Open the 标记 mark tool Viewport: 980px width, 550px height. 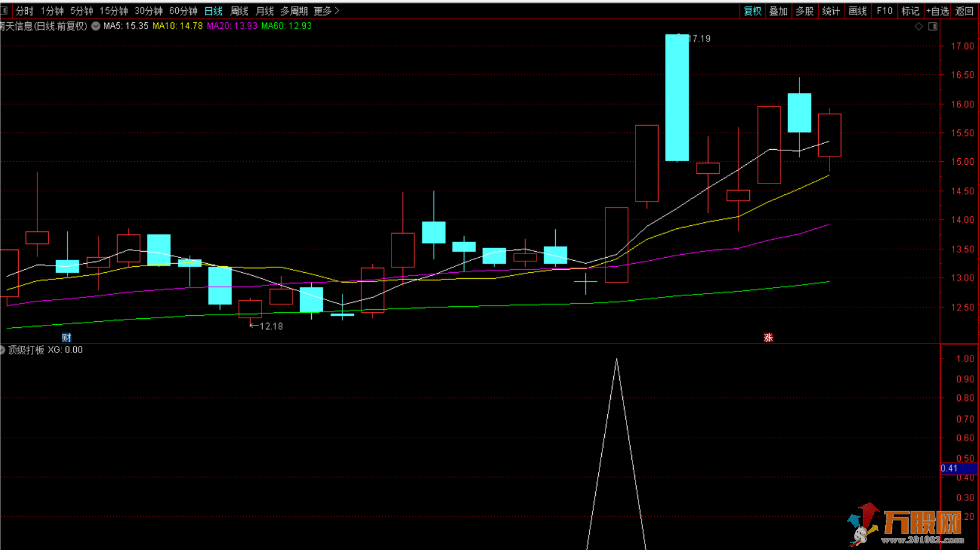coord(910,11)
